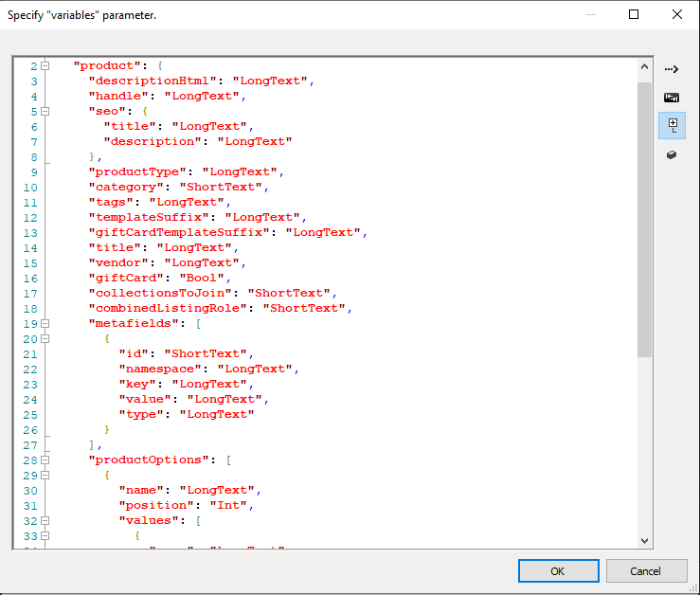Collapse the "values" array on line 32
The image size is (700, 595).
pos(45,520)
